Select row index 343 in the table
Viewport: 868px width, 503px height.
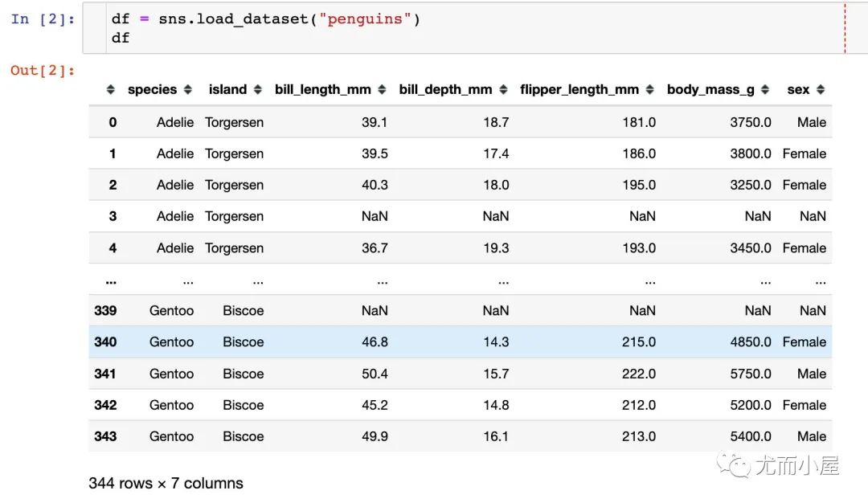[x=105, y=436]
